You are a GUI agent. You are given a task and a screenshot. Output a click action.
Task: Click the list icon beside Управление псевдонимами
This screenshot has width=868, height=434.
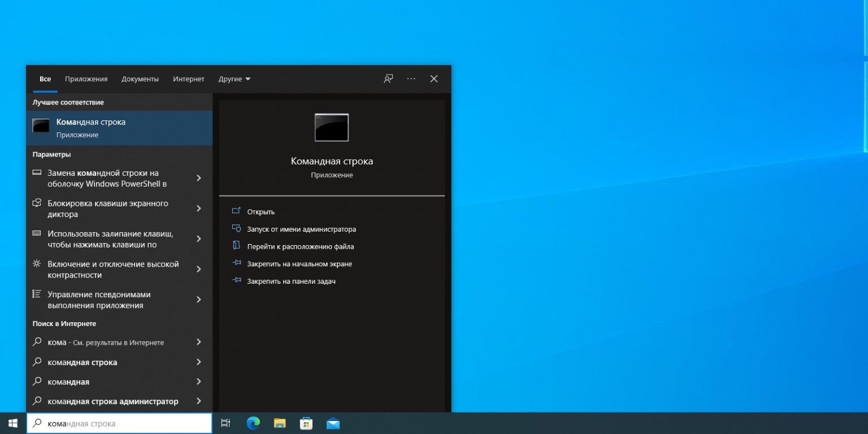(x=37, y=294)
